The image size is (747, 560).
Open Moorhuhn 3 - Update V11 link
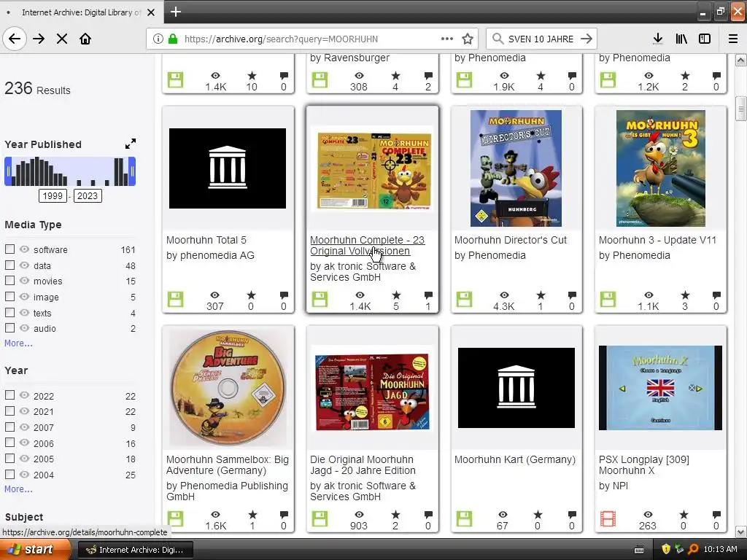click(657, 240)
